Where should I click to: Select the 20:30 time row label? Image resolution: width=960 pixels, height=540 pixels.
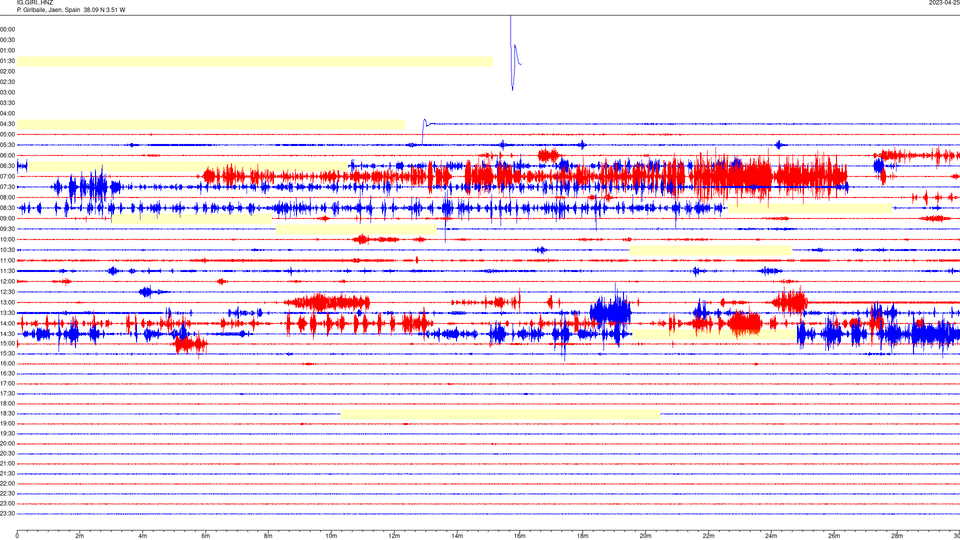[8, 454]
